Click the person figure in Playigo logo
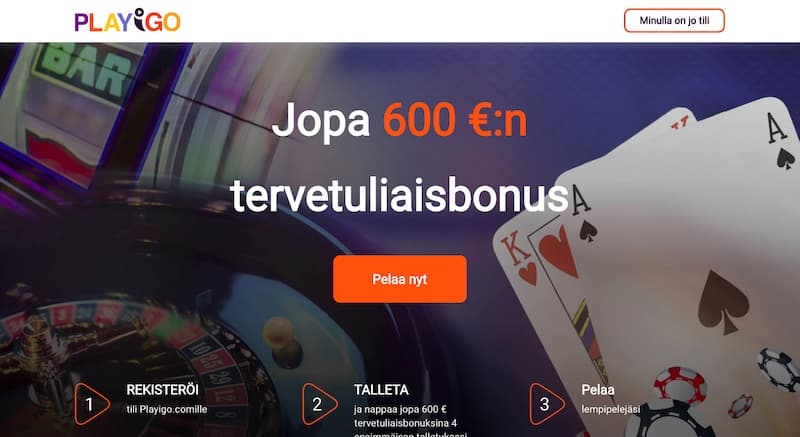This screenshot has height=437, width=800. point(140,19)
